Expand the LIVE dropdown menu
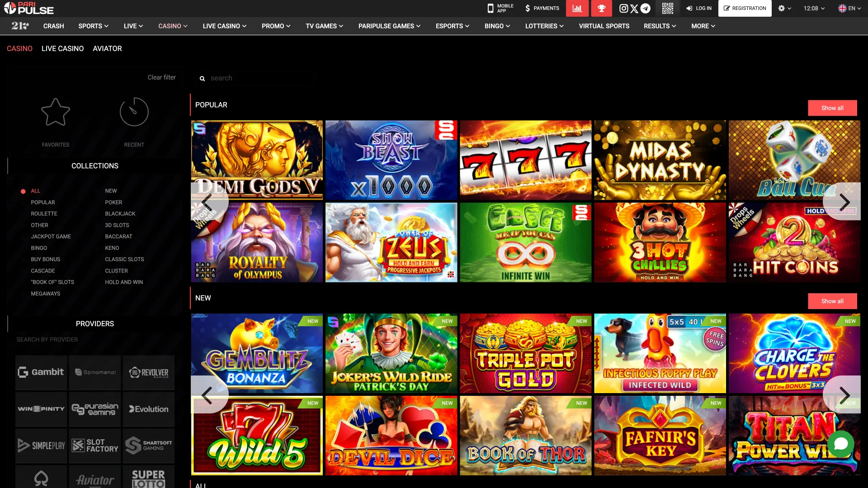The width and height of the screenshot is (868, 488). click(133, 26)
